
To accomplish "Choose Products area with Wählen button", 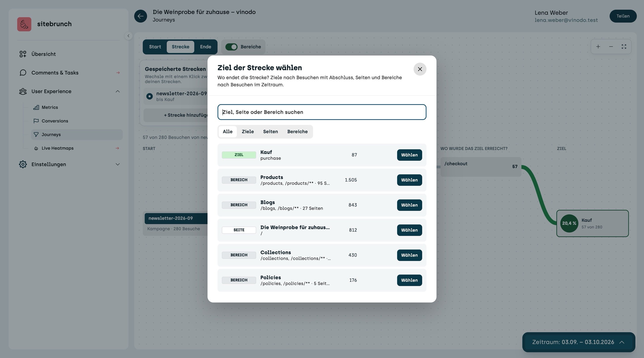I will (x=409, y=180).
